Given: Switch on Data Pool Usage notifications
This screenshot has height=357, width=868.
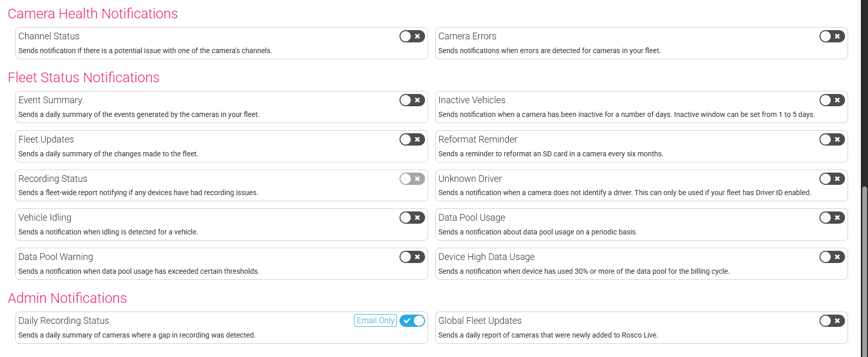Looking at the screenshot, I should tap(832, 218).
